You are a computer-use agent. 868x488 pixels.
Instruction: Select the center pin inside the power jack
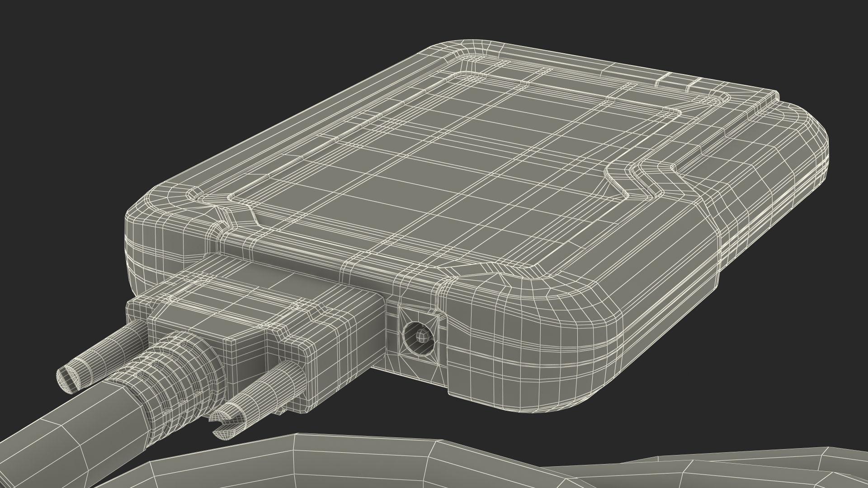421,335
